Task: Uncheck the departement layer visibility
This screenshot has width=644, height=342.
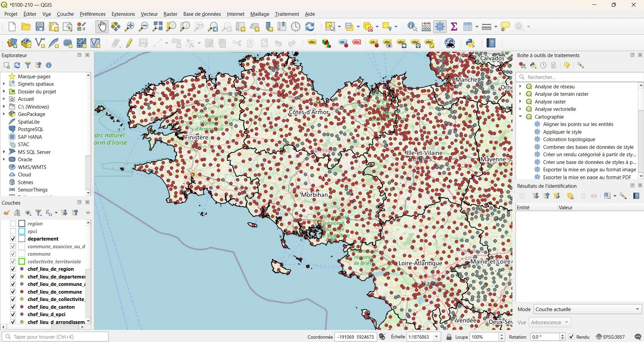Action: point(13,239)
